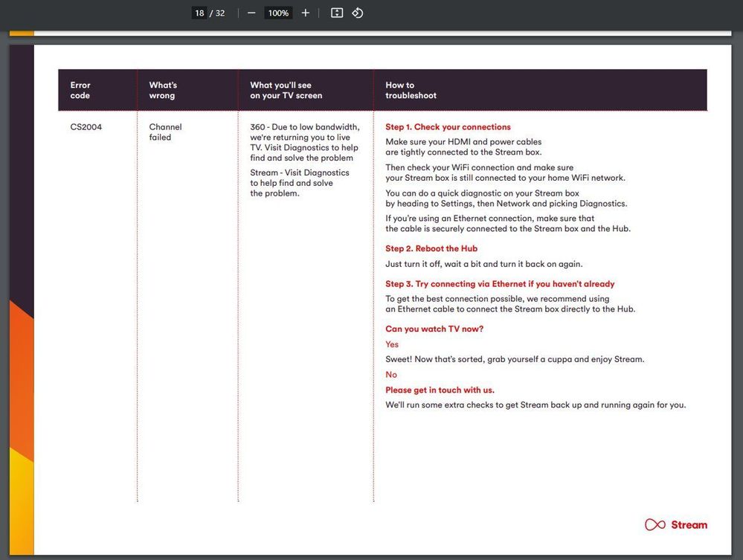Image resolution: width=743 pixels, height=560 pixels.
Task: Click 'Can you watch TV now?' heading
Action: (x=434, y=329)
